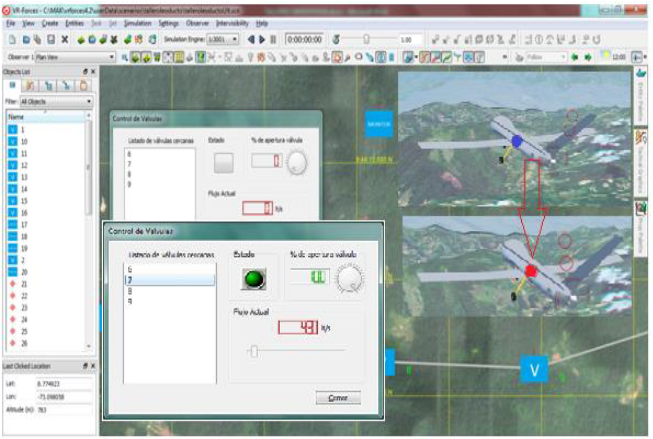This screenshot has width=653, height=439.
Task: Float the Last Clicked Location panel
Action: (85, 366)
